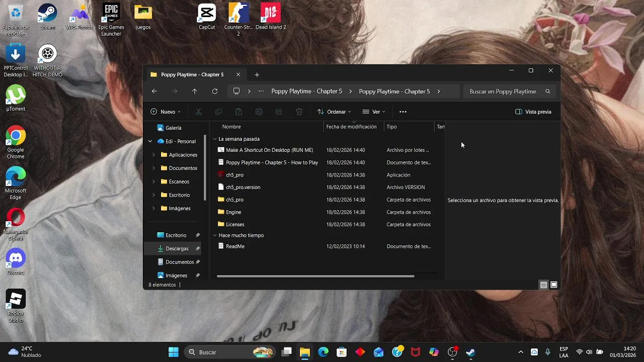Click the Paste clipboard icon
This screenshot has width=644, height=362.
(238, 112)
